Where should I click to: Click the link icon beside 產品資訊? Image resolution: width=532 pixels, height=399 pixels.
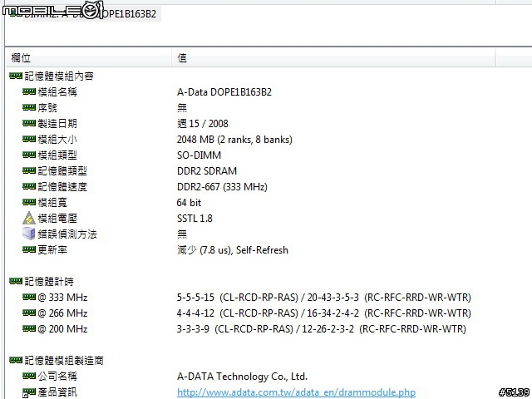pyautogui.click(x=29, y=392)
